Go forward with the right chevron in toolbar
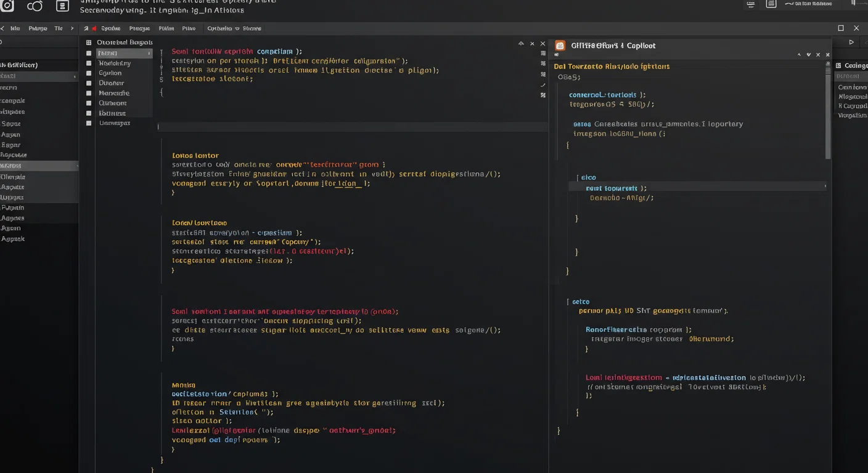Screen dimensions: 868x473 coord(72,28)
